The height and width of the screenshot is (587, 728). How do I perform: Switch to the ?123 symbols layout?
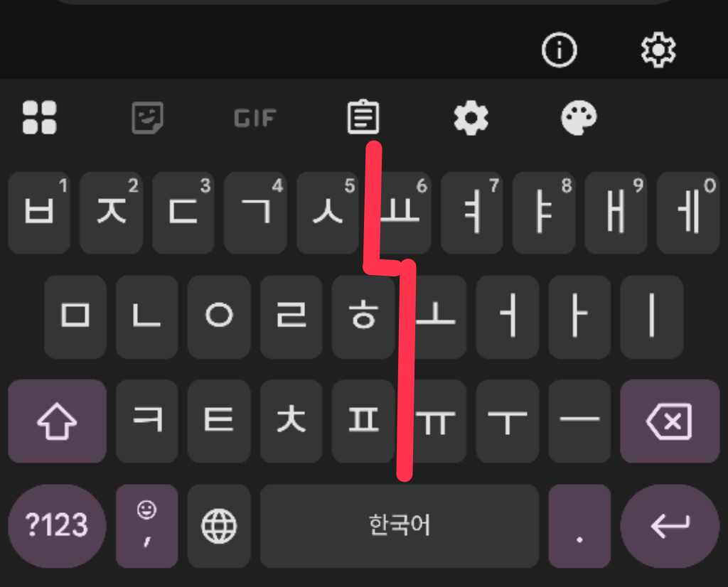coord(57,526)
